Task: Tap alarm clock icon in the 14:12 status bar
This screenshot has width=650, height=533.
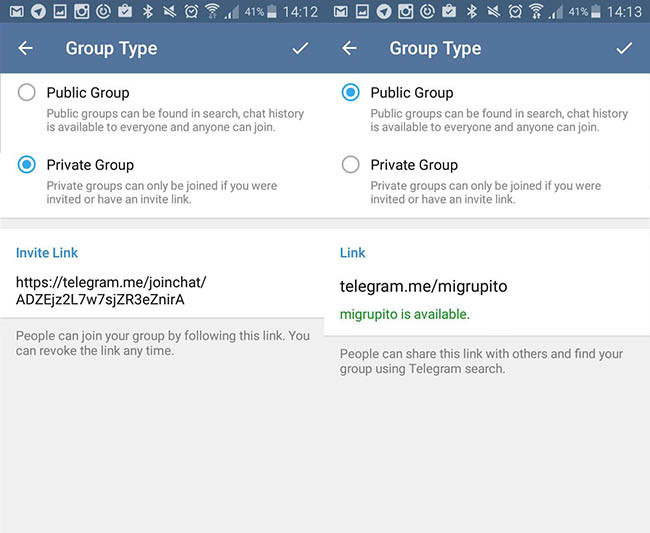Action: 191,11
